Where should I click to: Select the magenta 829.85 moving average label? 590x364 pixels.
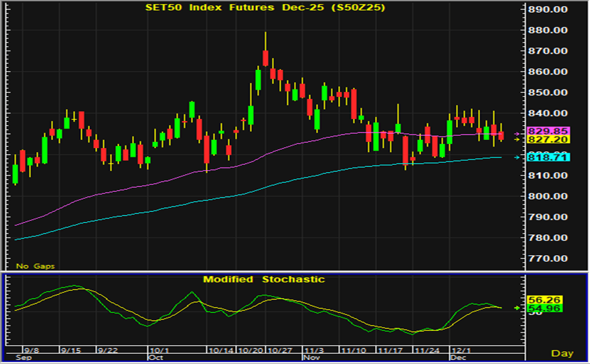click(548, 131)
